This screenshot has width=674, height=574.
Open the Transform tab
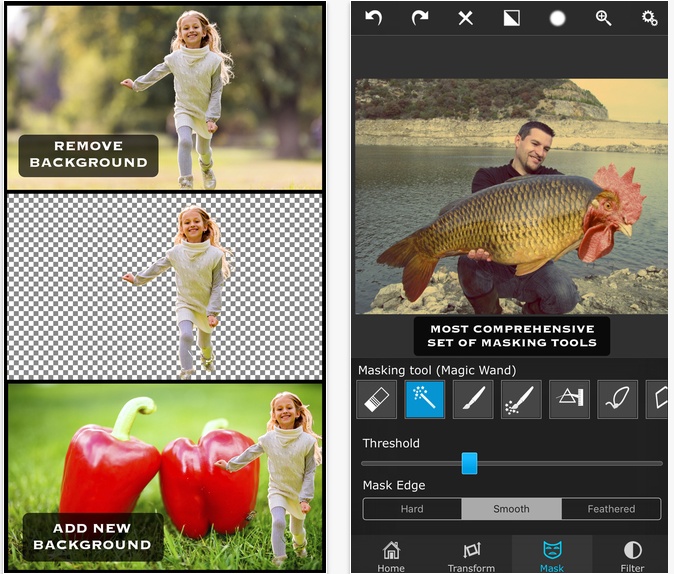[x=471, y=556]
